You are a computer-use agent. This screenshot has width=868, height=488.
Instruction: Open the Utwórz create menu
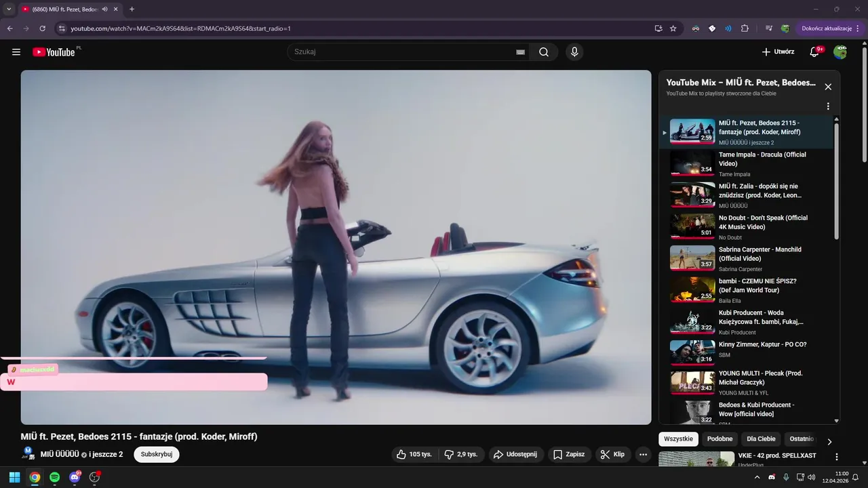pyautogui.click(x=778, y=52)
